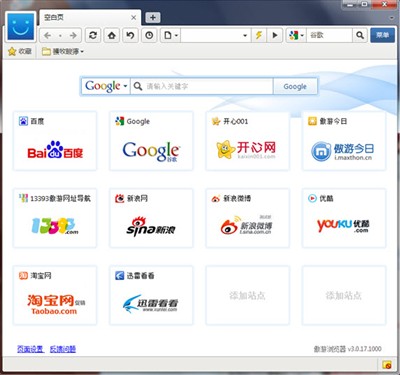Viewport: 400px width, 375px height.
Task: Click the 13393 tile favicon
Action: [23, 198]
